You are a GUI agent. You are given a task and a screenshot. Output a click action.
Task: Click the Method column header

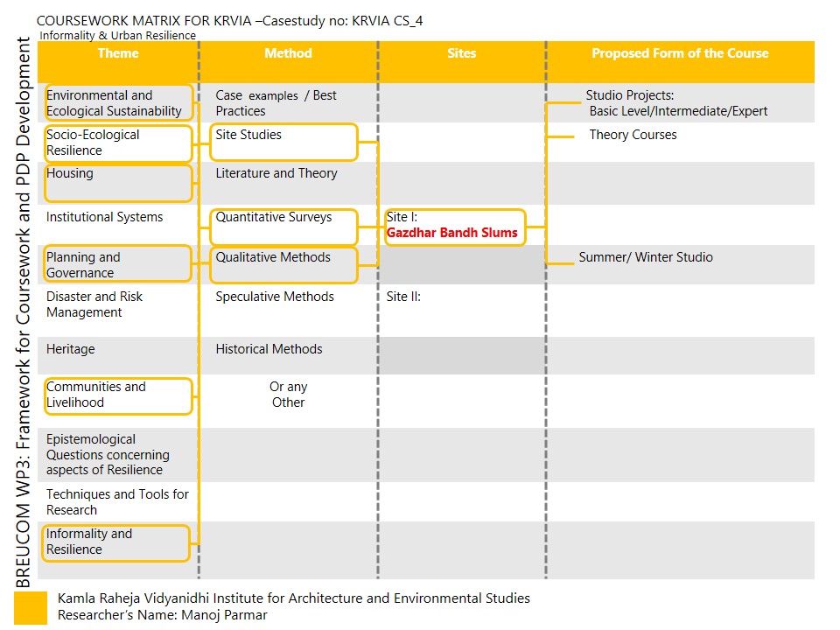tap(288, 53)
